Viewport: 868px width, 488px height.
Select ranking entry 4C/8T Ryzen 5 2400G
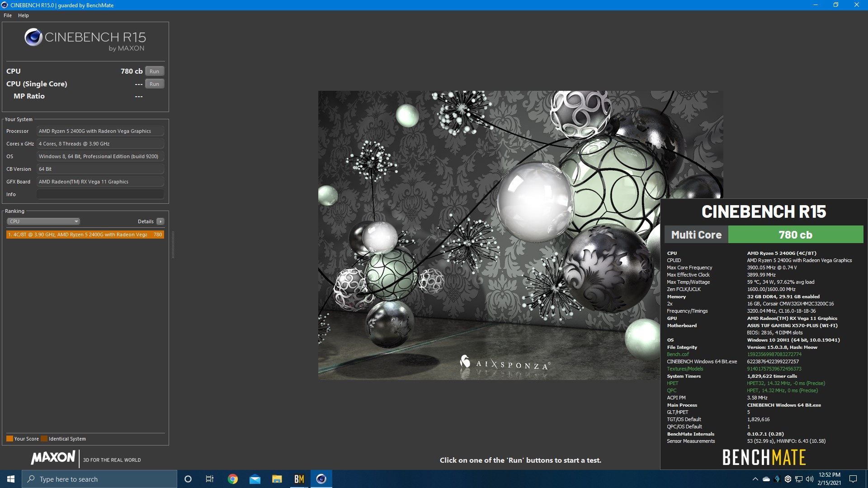tap(85, 235)
